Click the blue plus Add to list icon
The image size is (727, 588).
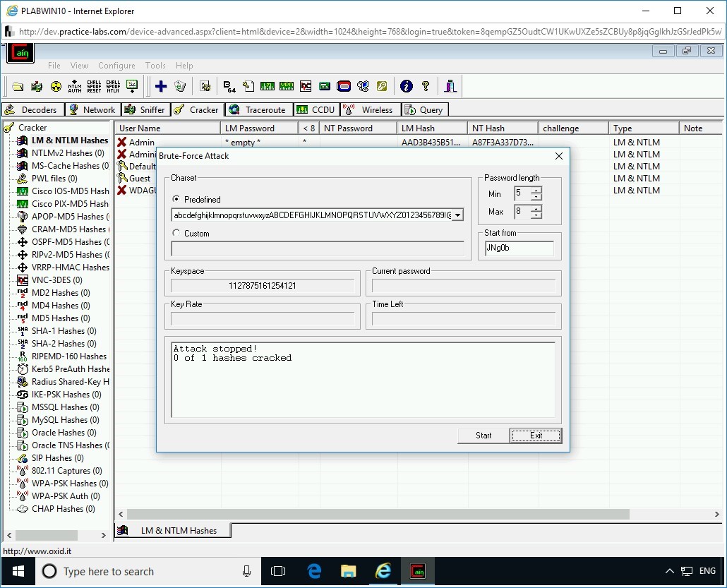(161, 86)
